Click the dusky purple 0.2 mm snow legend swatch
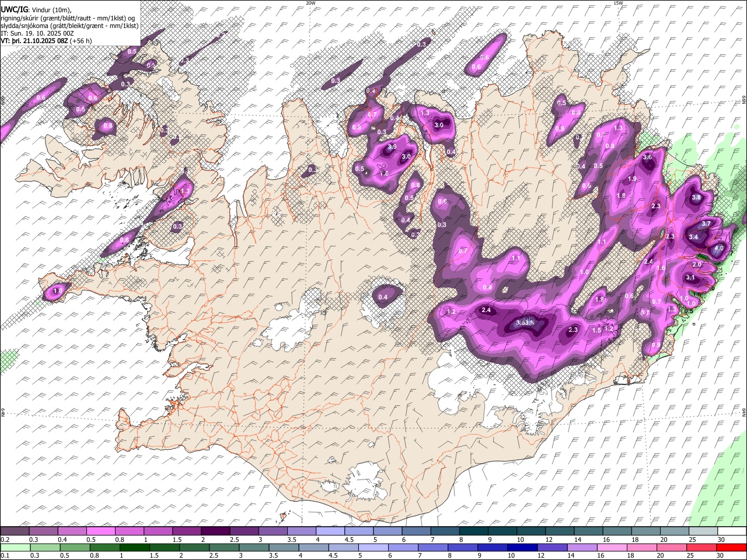Screen dimensions: 747x560 click(x=15, y=531)
